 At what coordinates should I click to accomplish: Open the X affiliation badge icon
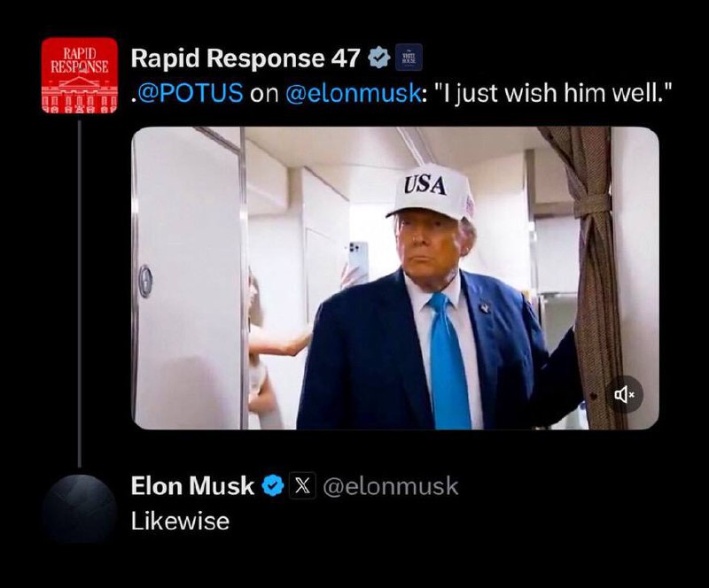(302, 486)
